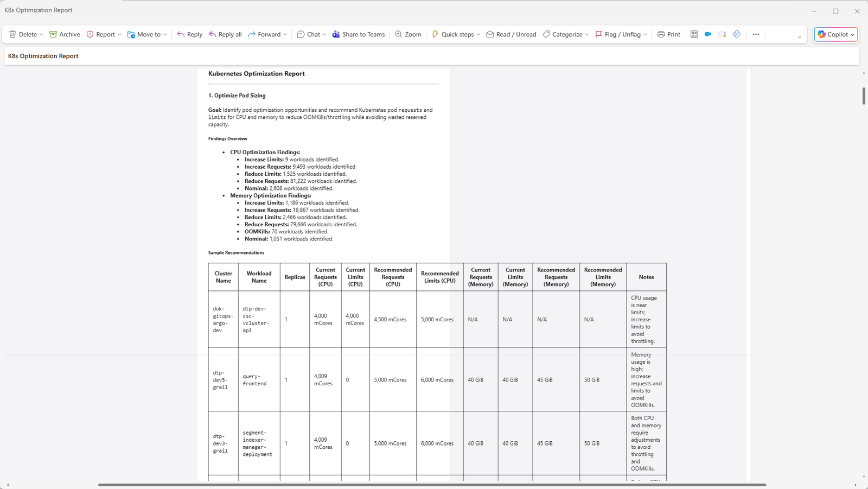This screenshot has width=868, height=489.
Task: Reply to the K8s report email
Action: point(189,34)
